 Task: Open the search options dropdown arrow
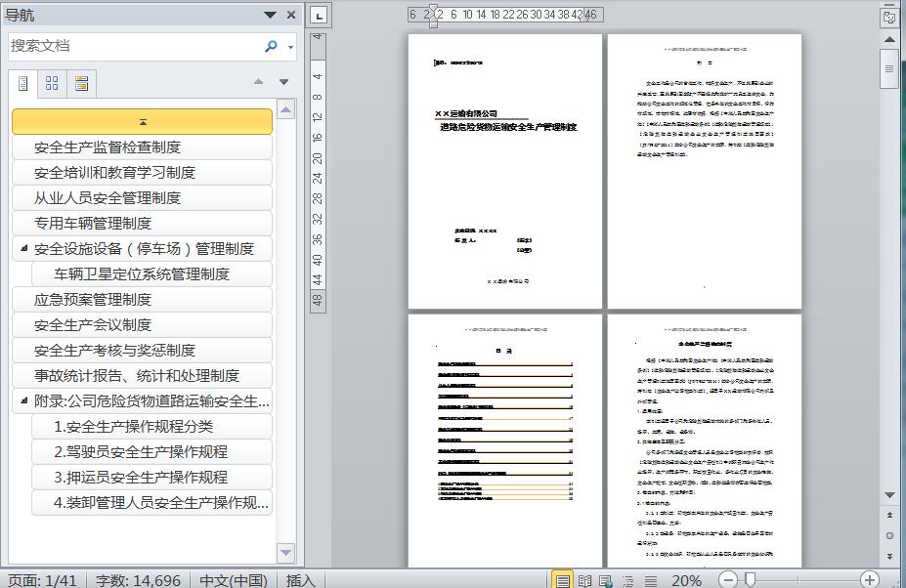290,47
